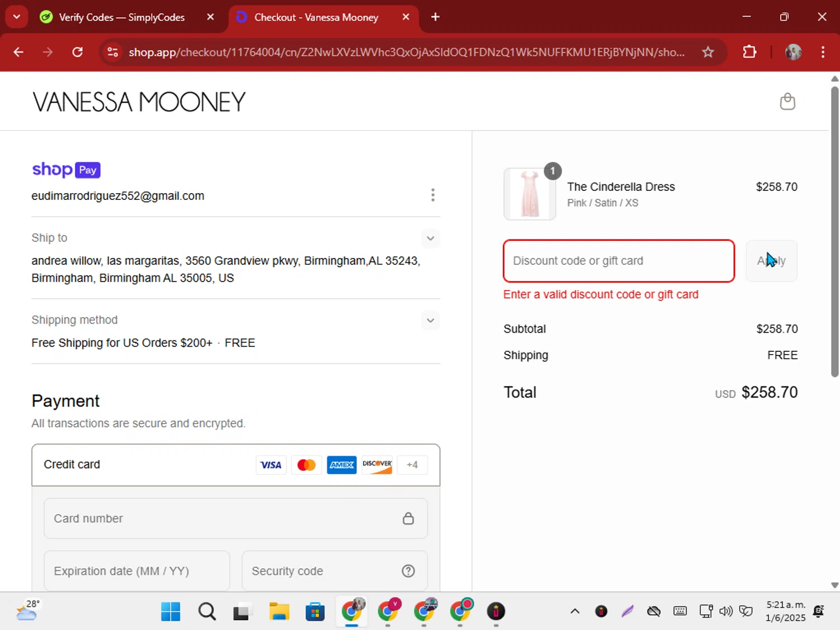Open the notification bell in the tray
This screenshot has height=630, width=840.
(819, 611)
